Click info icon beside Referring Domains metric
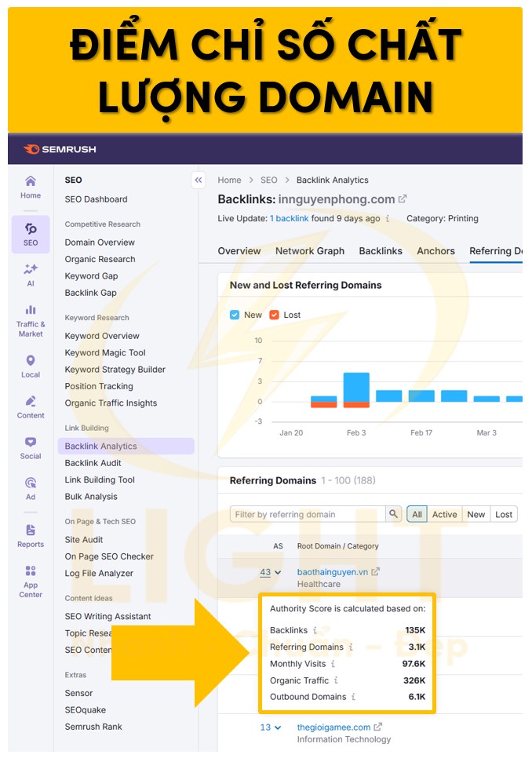Viewport: 532px width, 762px height. [350, 647]
